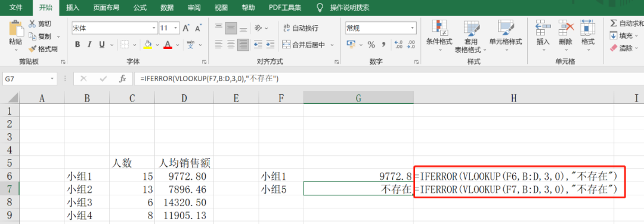Toggle Wrap Text (自动换行)

click(x=301, y=28)
